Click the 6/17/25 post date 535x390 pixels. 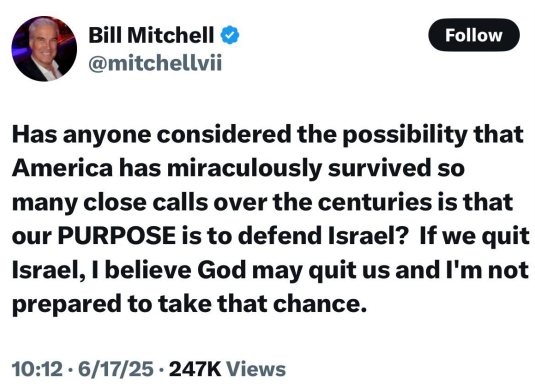click(116, 369)
